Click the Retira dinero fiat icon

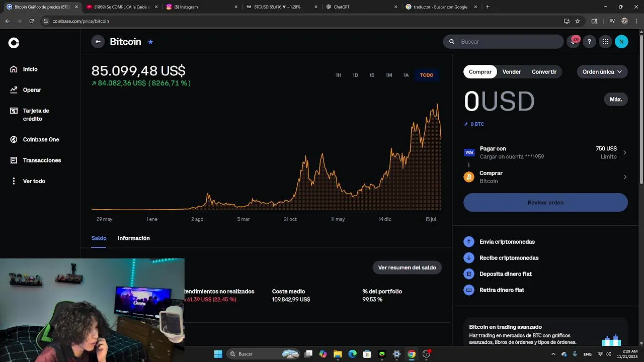[469, 290]
